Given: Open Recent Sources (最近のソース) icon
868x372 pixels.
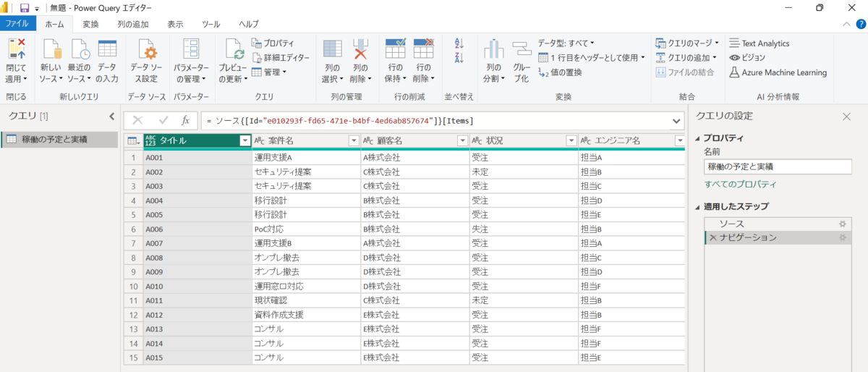Looking at the screenshot, I should click(x=80, y=49).
